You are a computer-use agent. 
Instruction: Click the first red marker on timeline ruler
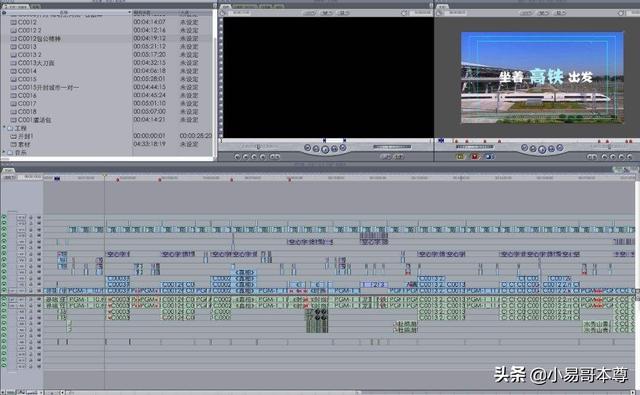coord(118,180)
